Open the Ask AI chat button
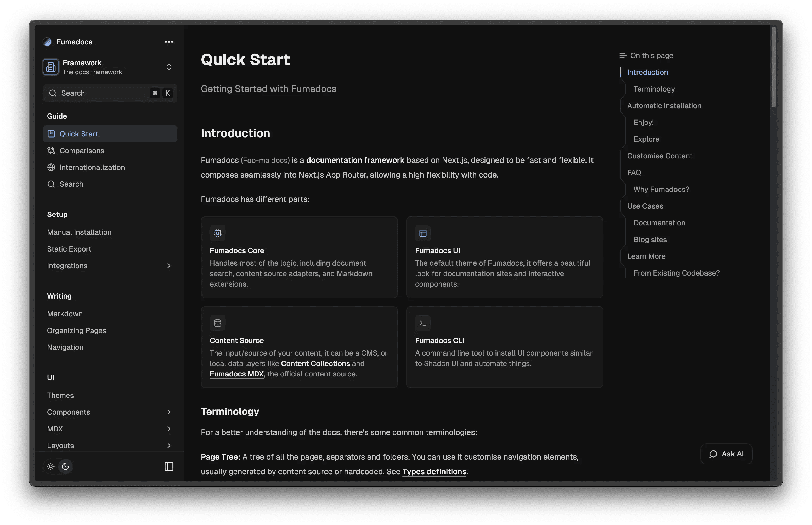The width and height of the screenshot is (812, 525). tap(726, 454)
